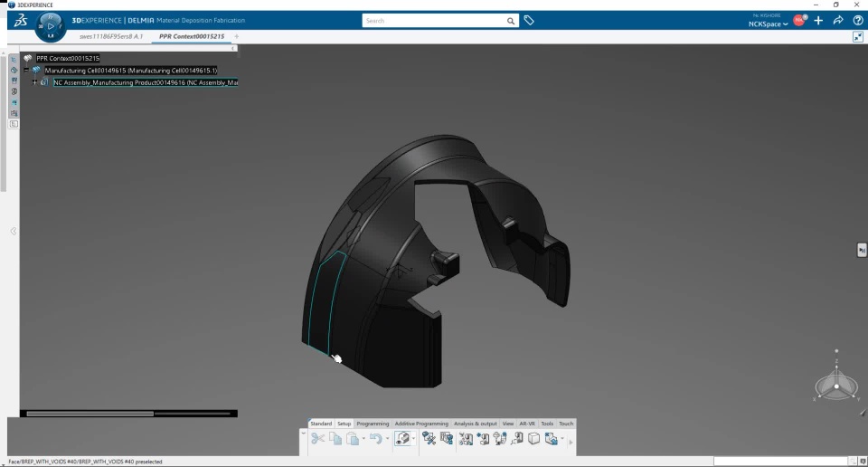Expand the NC Assembly_Manufacturing Product node
The height and width of the screenshot is (467, 868).
(34, 82)
